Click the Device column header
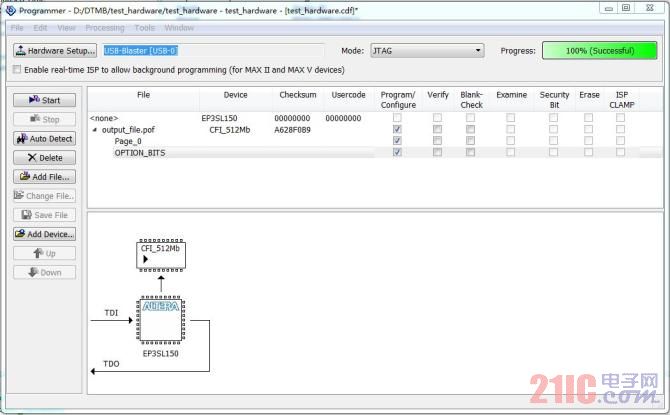The width and height of the screenshot is (670, 415). 235,95
